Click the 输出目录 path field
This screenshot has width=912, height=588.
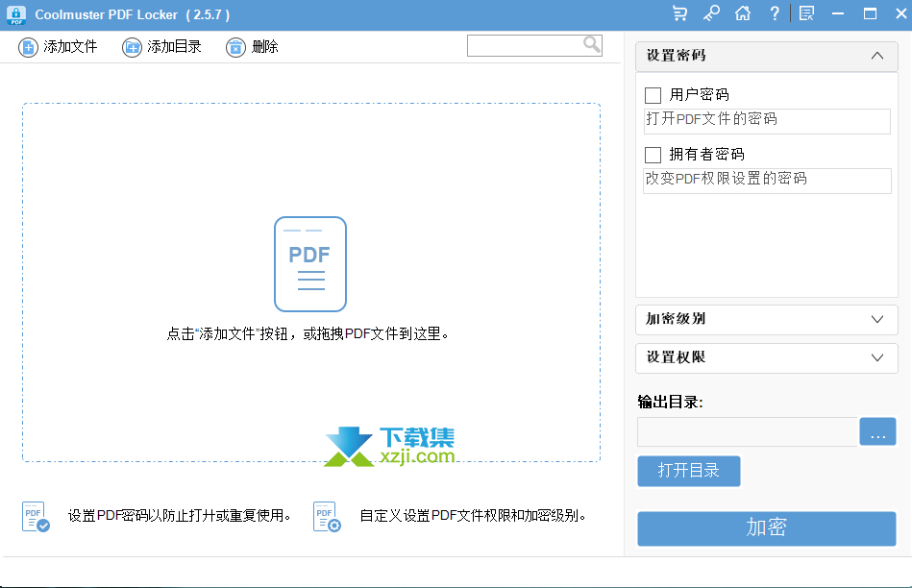[x=748, y=431]
